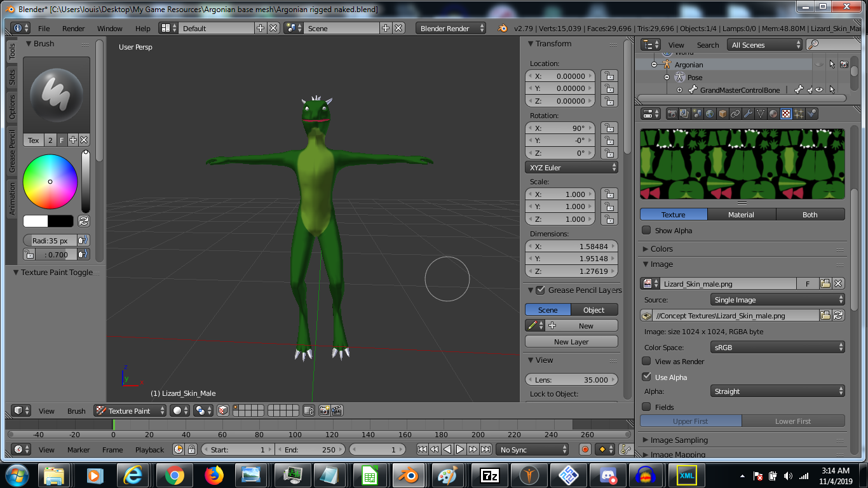Screen dimensions: 868x488
Task: Open the File menu
Action: coord(44,28)
